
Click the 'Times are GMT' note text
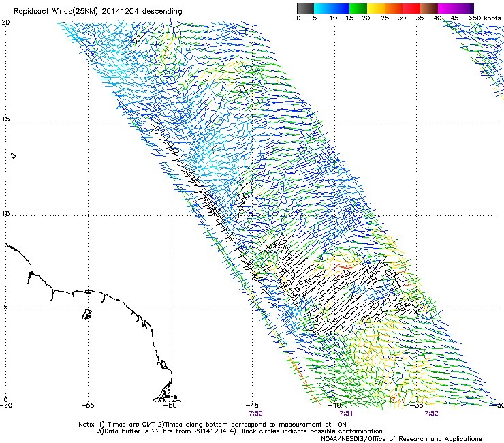pyautogui.click(x=131, y=425)
